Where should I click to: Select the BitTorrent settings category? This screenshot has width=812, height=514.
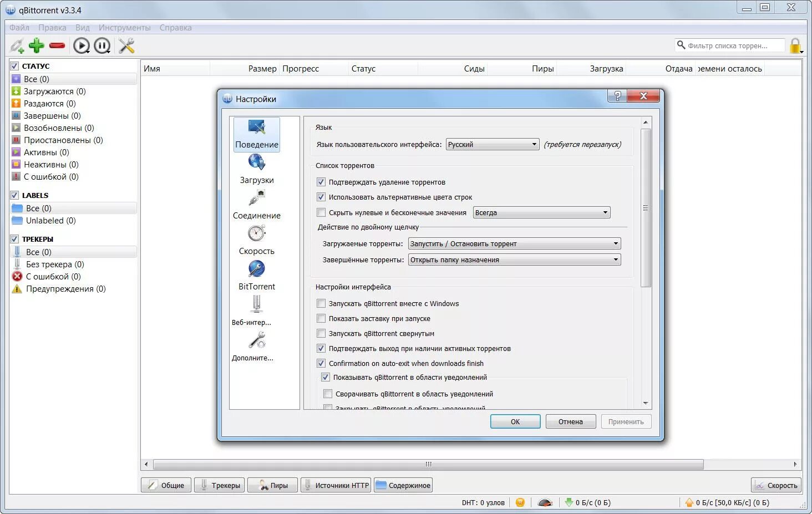[x=257, y=276]
